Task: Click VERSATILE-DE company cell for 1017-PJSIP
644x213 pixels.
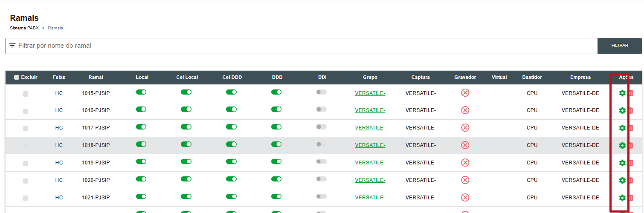Action: [580, 128]
